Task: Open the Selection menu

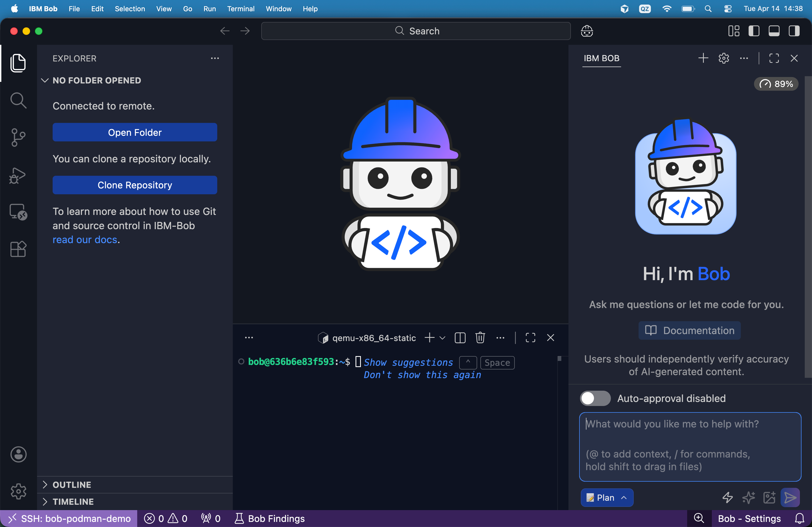Action: pyautogui.click(x=130, y=9)
